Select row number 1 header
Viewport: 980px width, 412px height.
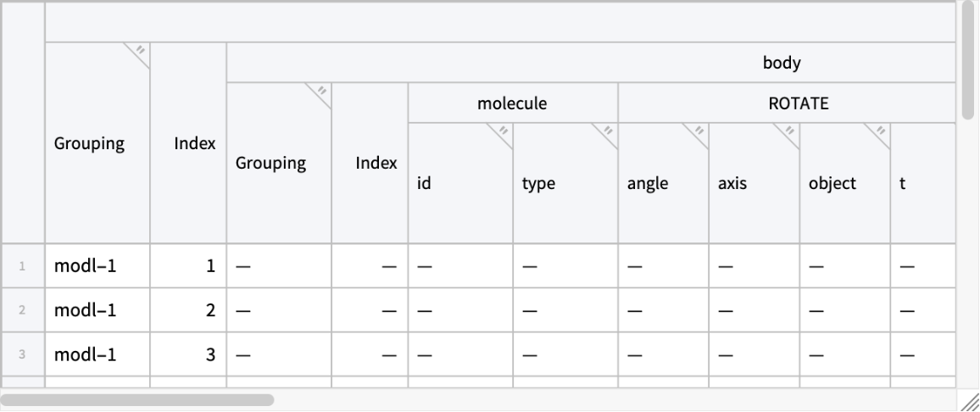click(x=22, y=267)
